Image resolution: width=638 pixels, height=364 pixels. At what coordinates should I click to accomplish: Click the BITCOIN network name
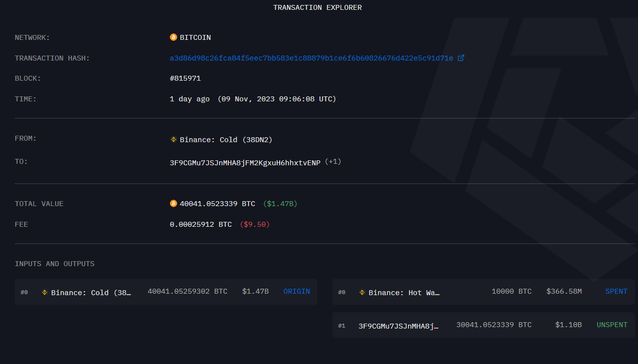tap(195, 37)
